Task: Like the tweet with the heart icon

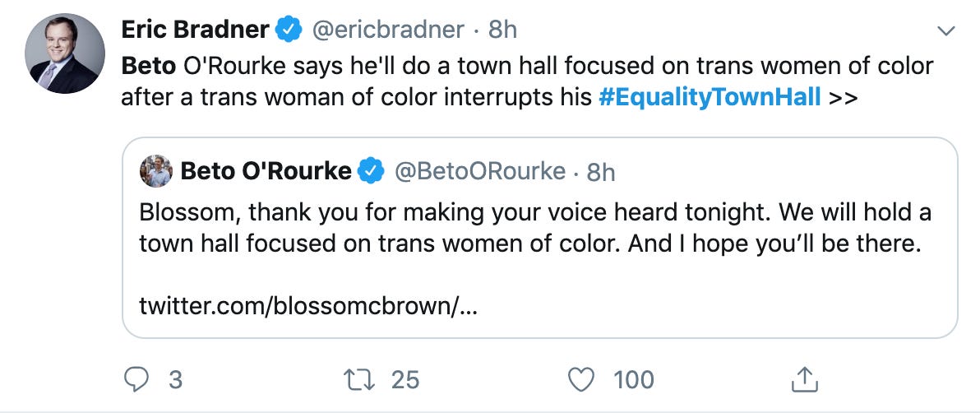Action: 581,378
